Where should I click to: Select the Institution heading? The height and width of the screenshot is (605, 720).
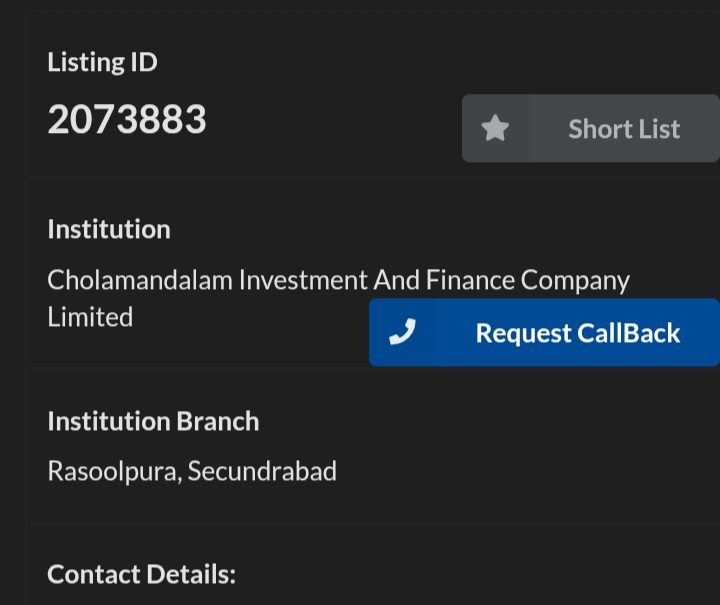pyautogui.click(x=109, y=229)
